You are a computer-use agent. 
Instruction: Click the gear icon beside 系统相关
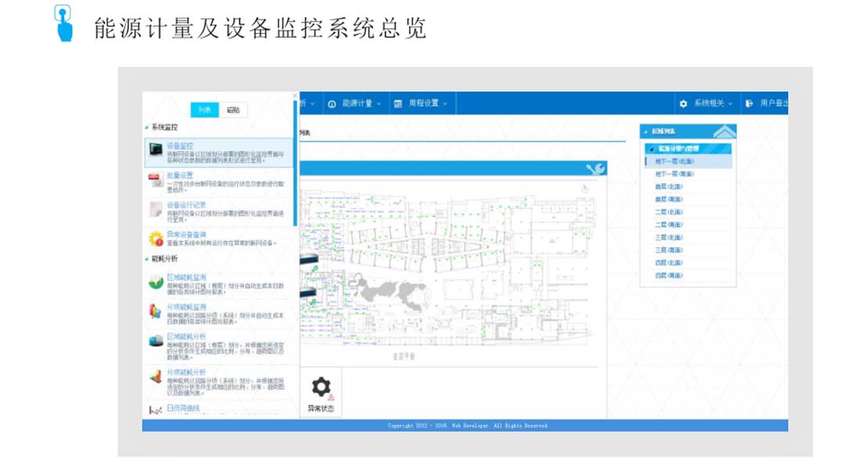click(683, 103)
